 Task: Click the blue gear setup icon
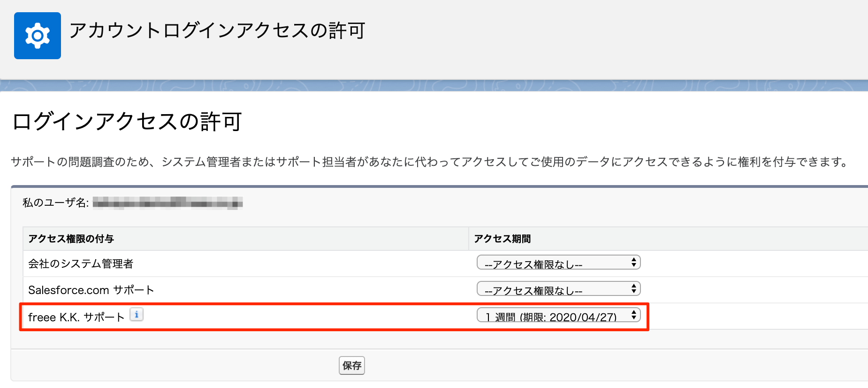38,36
